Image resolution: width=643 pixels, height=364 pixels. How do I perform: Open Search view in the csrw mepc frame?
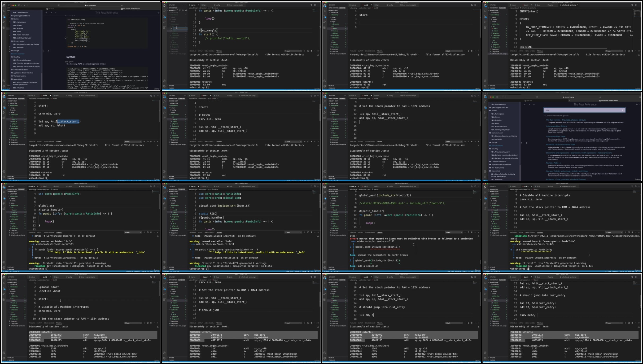(x=485, y=283)
